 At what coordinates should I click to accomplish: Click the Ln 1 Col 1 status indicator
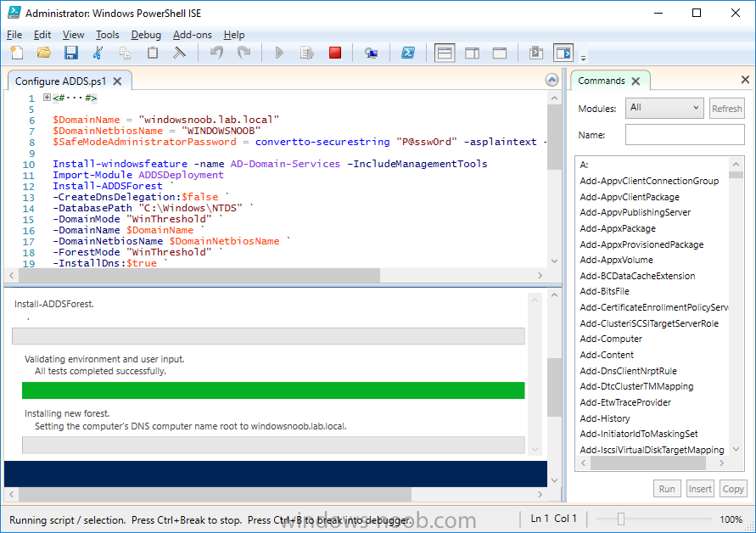tap(553, 519)
